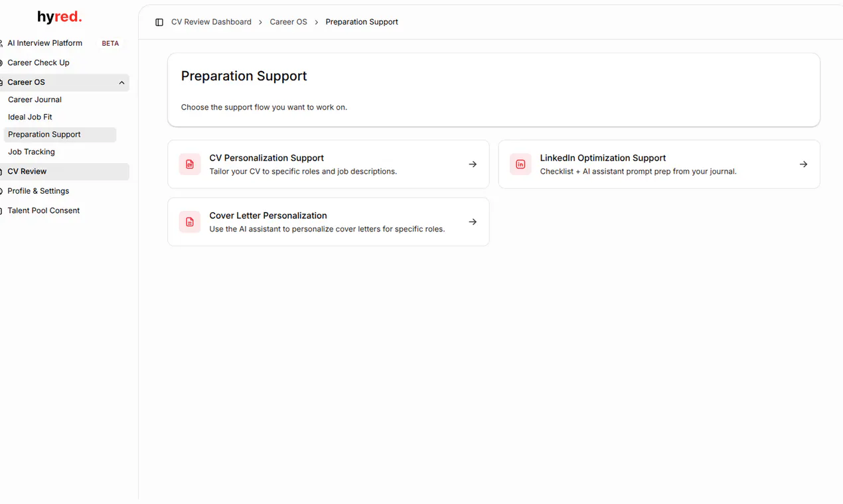Open Career Journal sub-item
The width and height of the screenshot is (843, 504).
tap(35, 99)
